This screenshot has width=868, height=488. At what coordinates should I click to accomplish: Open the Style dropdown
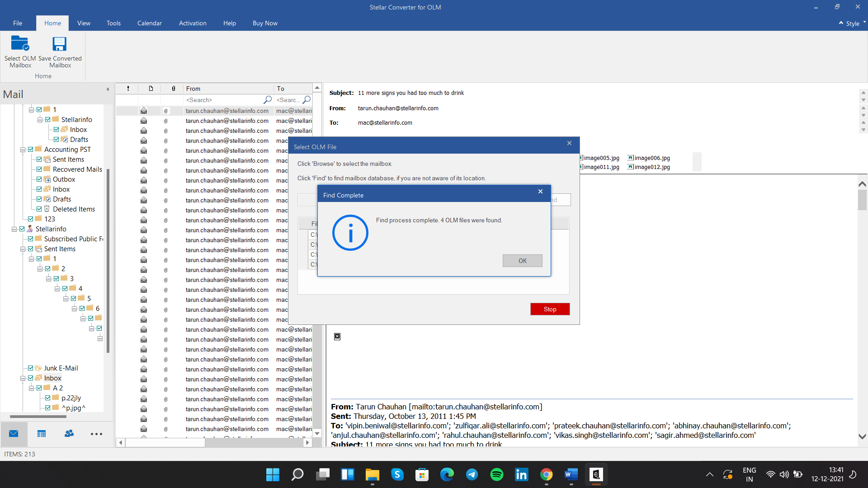[x=853, y=23]
